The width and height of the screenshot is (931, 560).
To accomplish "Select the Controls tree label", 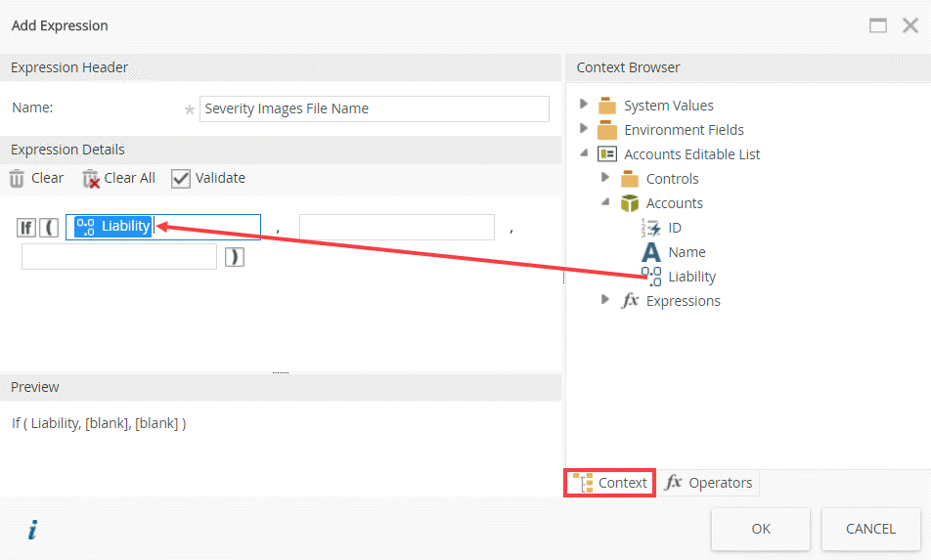I will [x=672, y=179].
